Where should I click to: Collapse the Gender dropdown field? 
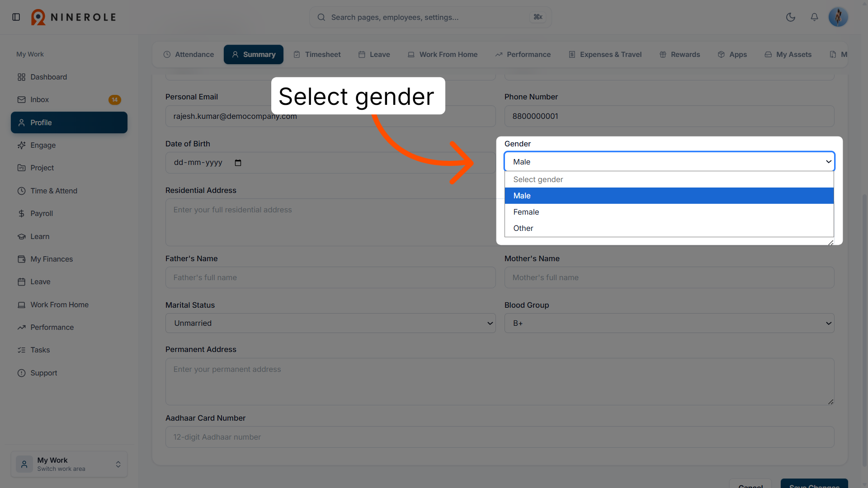pyautogui.click(x=669, y=162)
